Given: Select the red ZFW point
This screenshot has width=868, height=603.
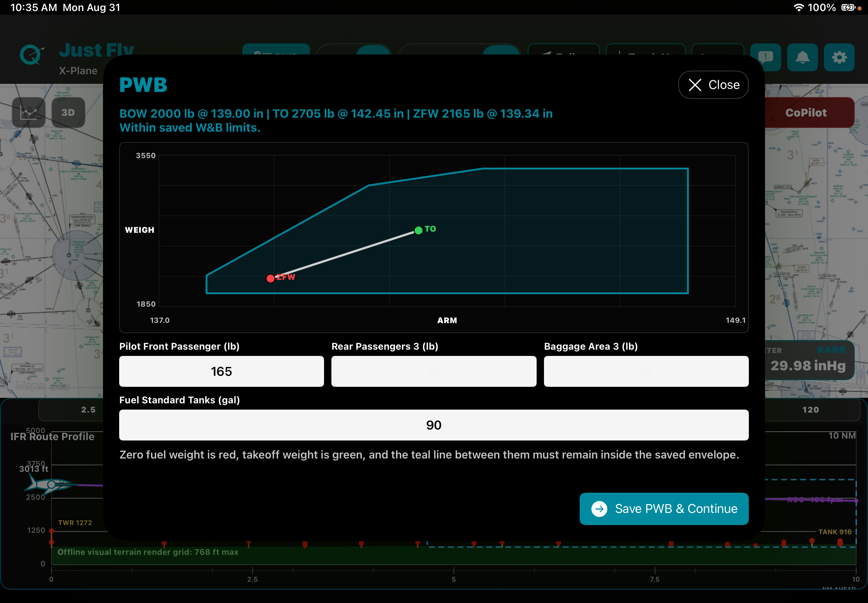Looking at the screenshot, I should pyautogui.click(x=270, y=278).
